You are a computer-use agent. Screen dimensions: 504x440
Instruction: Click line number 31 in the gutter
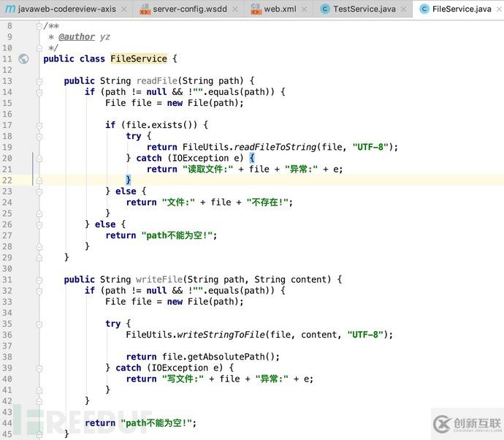(x=7, y=280)
